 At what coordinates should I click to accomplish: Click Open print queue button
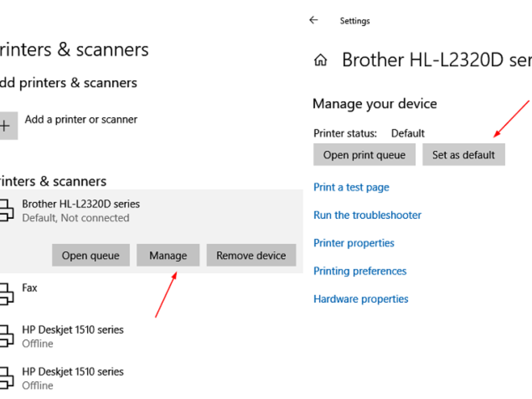[x=364, y=155]
